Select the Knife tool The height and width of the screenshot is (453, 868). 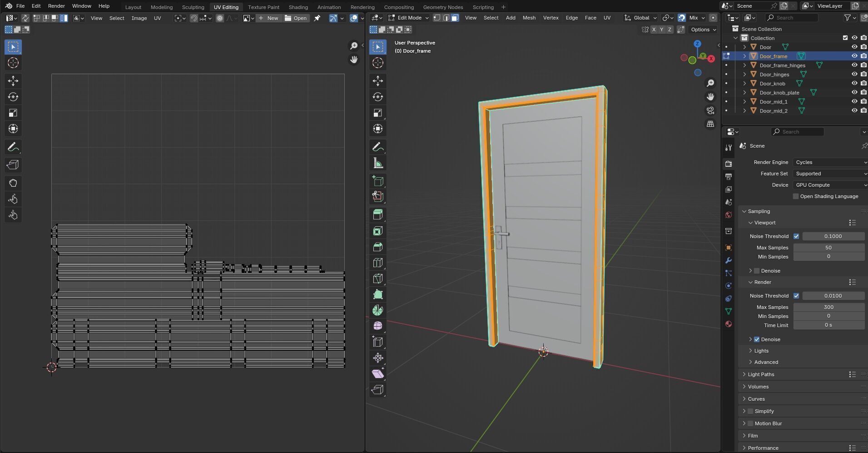pyautogui.click(x=377, y=279)
